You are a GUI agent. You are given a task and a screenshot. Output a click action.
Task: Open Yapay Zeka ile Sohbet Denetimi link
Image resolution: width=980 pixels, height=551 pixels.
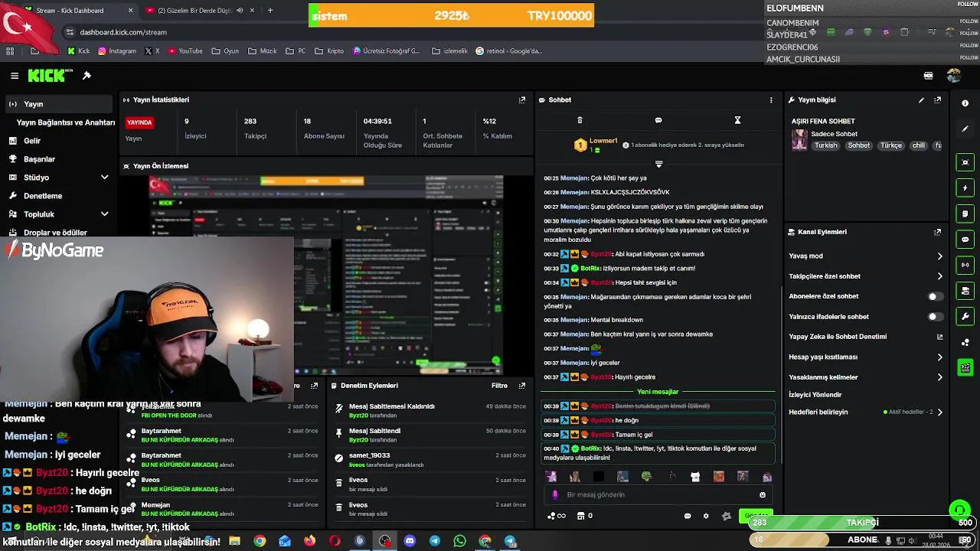[x=866, y=337]
